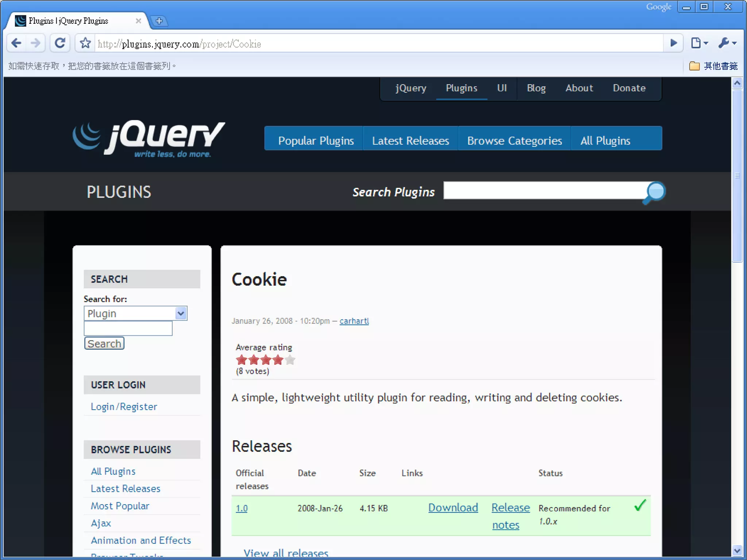Screen dimensions: 747x560
Task: Open UI in the top navigation
Action: pyautogui.click(x=502, y=88)
